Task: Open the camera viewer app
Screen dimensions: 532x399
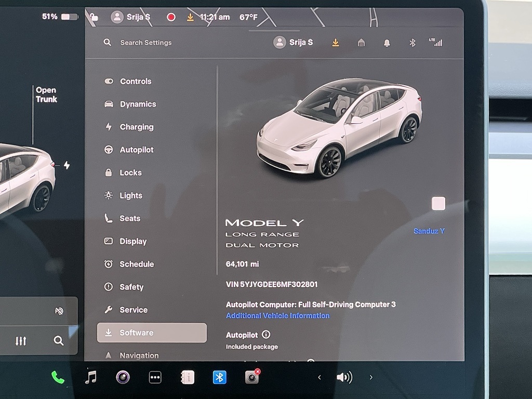Action: pos(123,377)
